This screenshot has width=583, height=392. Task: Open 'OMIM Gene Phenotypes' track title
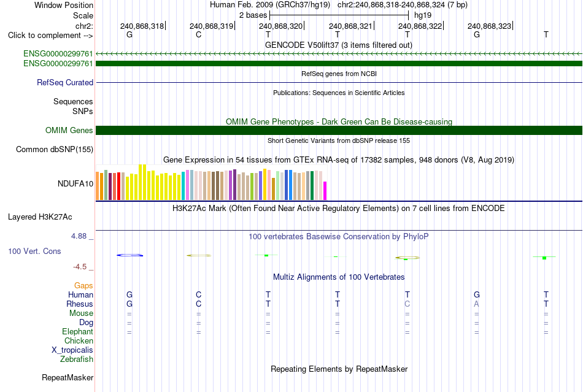click(339, 122)
